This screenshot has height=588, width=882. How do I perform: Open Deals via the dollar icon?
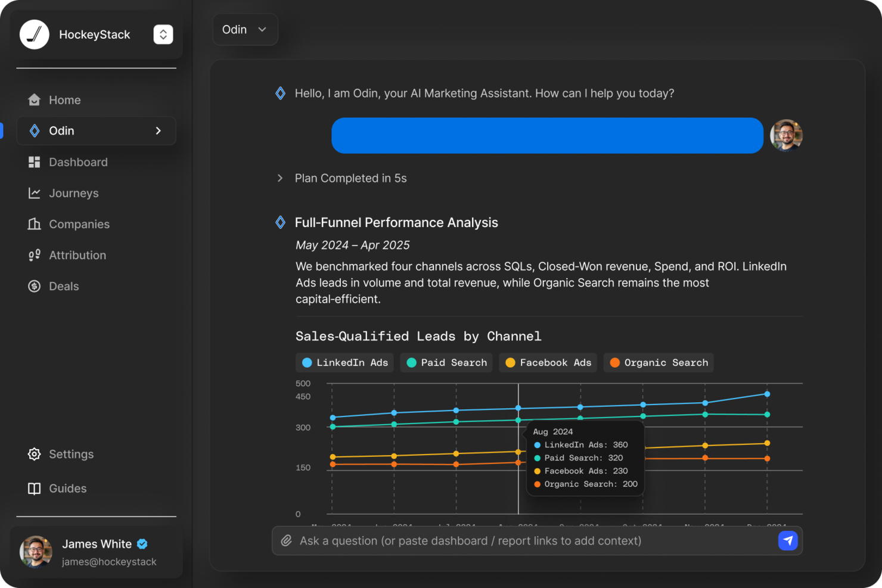34,286
